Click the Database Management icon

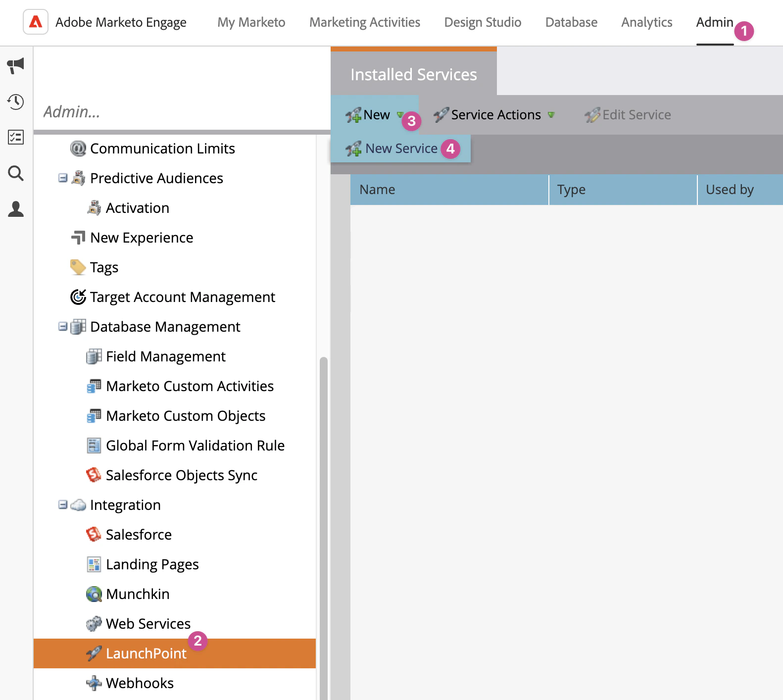[78, 326]
